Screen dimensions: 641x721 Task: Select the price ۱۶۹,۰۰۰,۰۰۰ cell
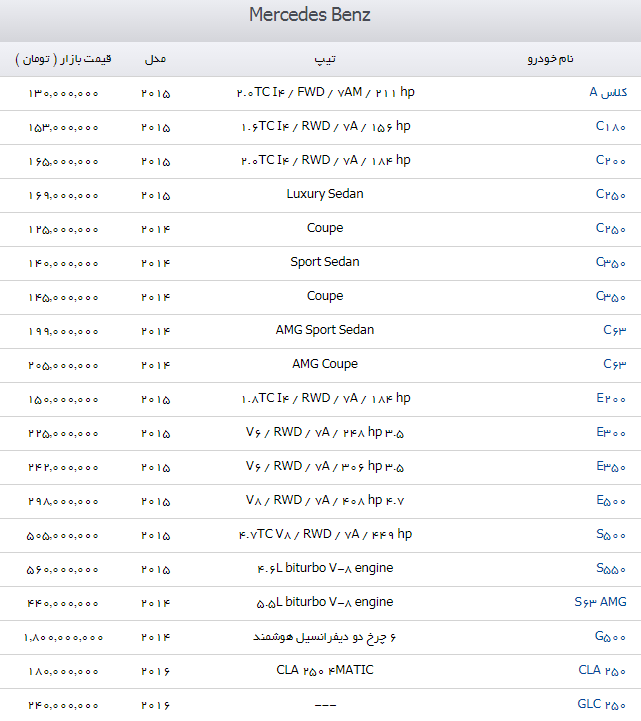(63, 195)
